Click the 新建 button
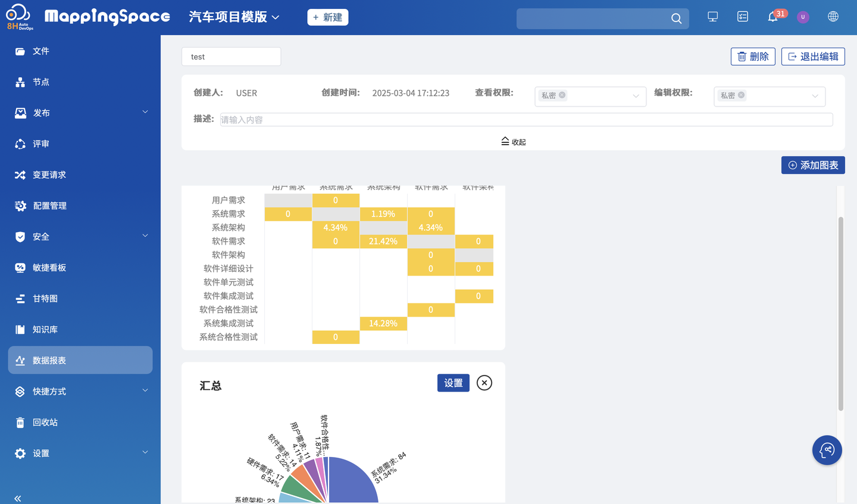 (x=328, y=17)
